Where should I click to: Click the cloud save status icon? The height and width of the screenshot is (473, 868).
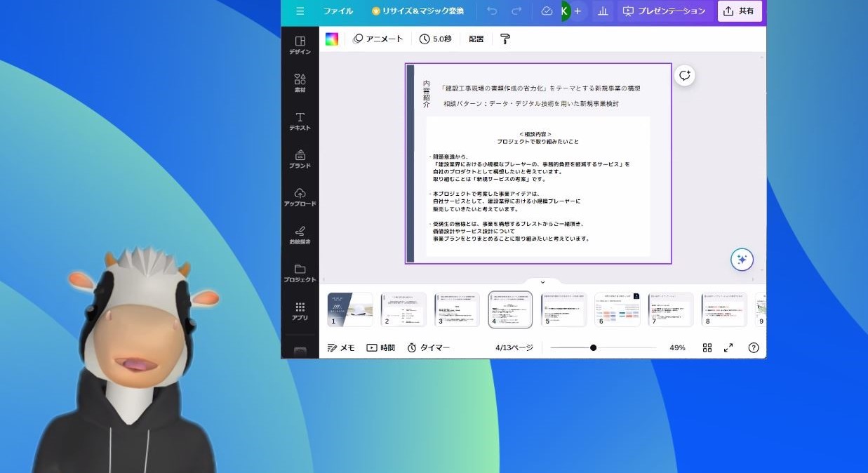(x=547, y=11)
